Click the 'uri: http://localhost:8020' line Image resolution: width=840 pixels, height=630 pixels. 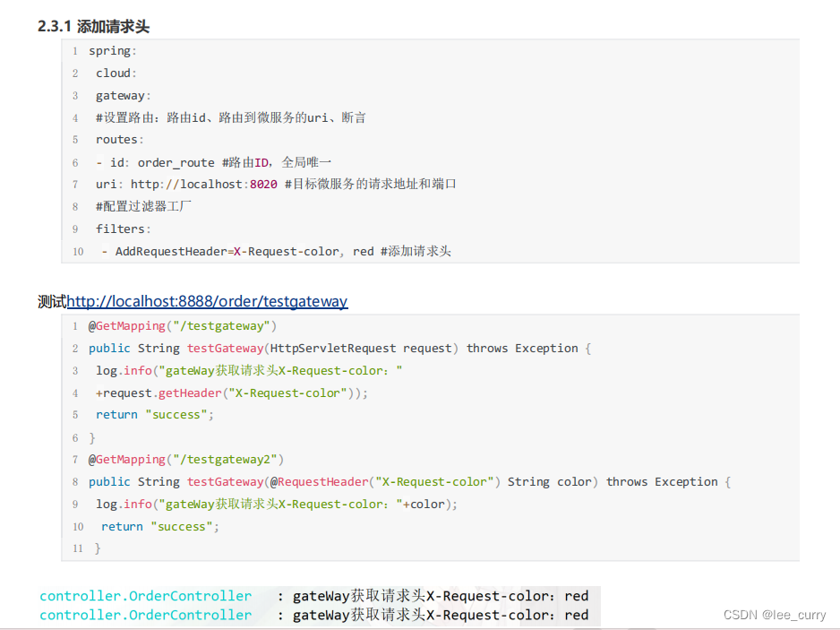pyautogui.click(x=276, y=185)
